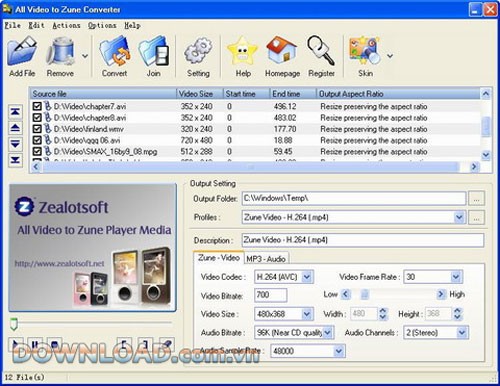Click the Width spinner arrows
This screenshot has width=500, height=386.
click(x=382, y=314)
